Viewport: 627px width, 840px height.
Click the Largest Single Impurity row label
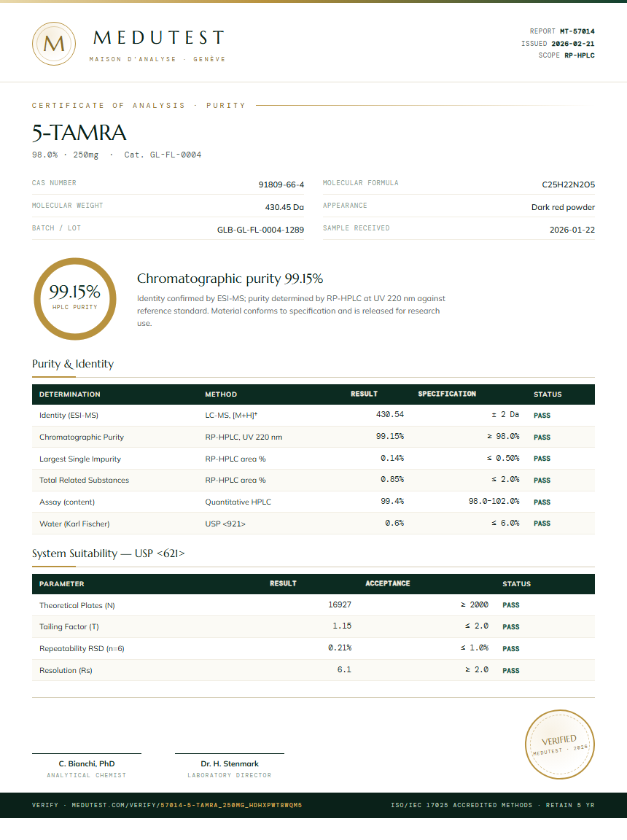coord(79,459)
